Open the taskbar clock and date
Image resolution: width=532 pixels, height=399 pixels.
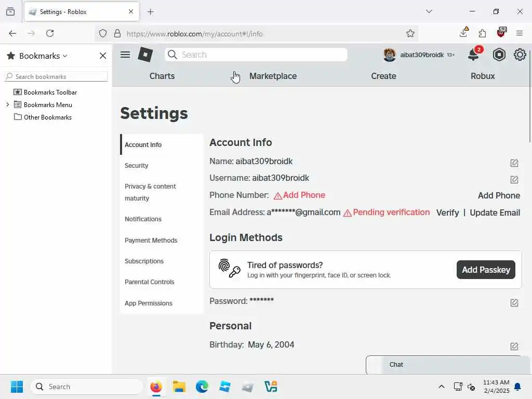(x=496, y=387)
